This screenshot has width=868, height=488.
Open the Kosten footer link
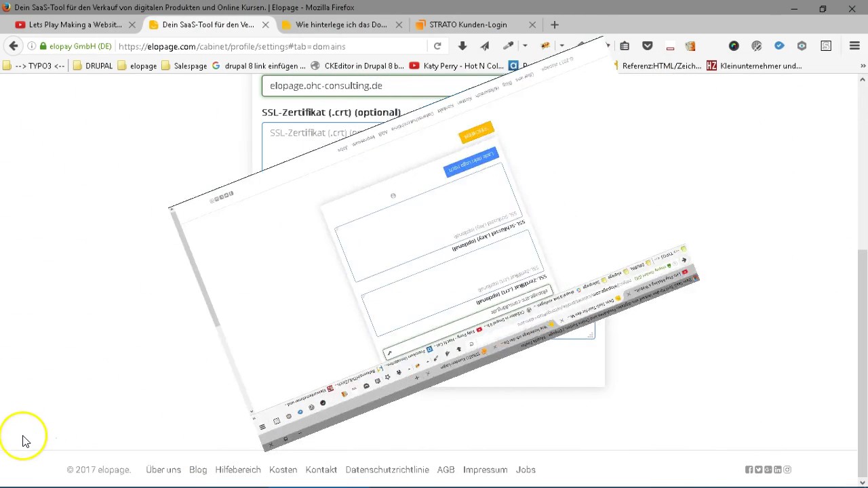coord(283,470)
